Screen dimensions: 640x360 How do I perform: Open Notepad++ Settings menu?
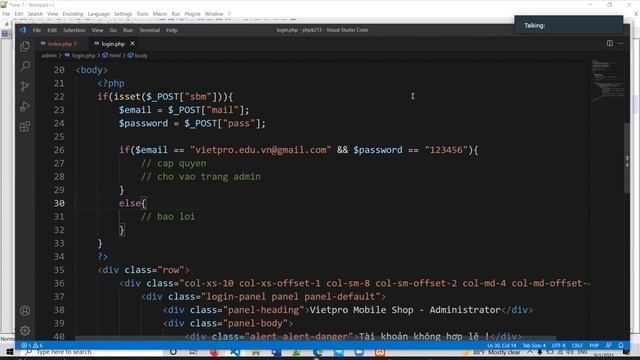(x=123, y=14)
